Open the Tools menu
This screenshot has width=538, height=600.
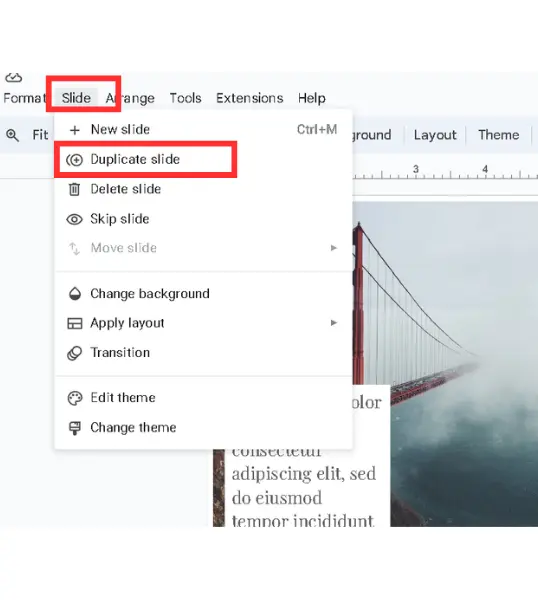coord(186,98)
